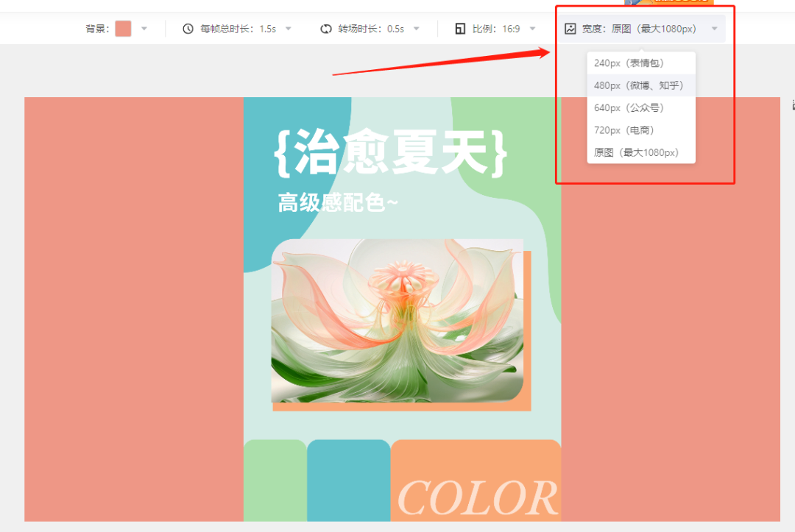This screenshot has width=795, height=532.
Task: Expand the 背景 color dropdown arrow
Action: click(144, 29)
